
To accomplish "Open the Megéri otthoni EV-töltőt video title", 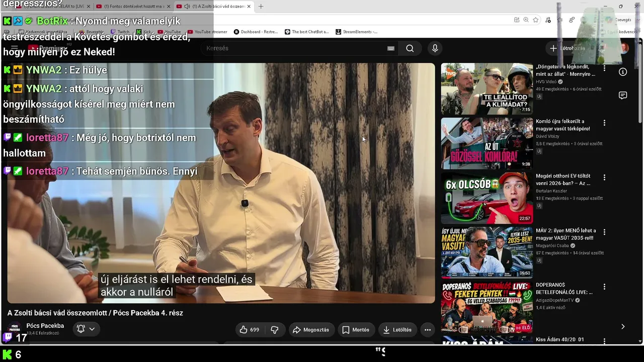I will (563, 179).
